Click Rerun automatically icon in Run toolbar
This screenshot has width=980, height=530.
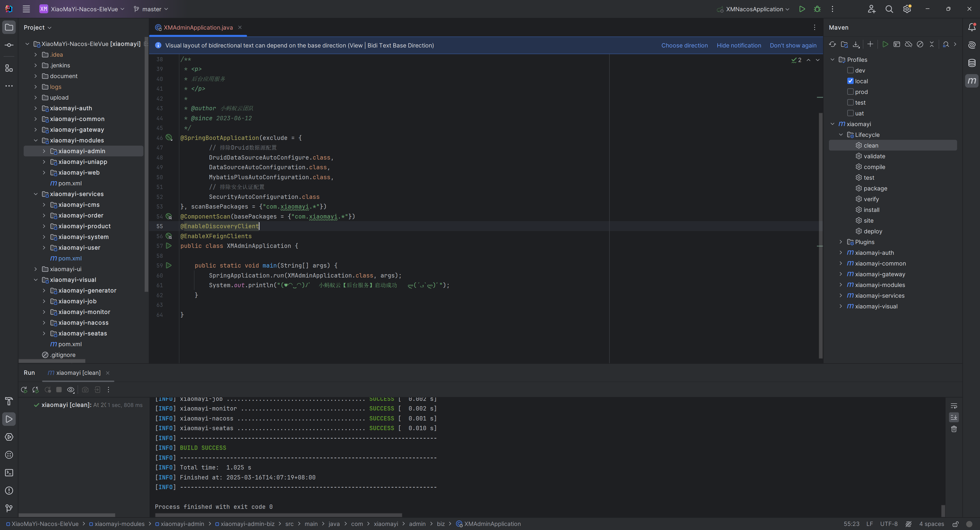pos(36,390)
